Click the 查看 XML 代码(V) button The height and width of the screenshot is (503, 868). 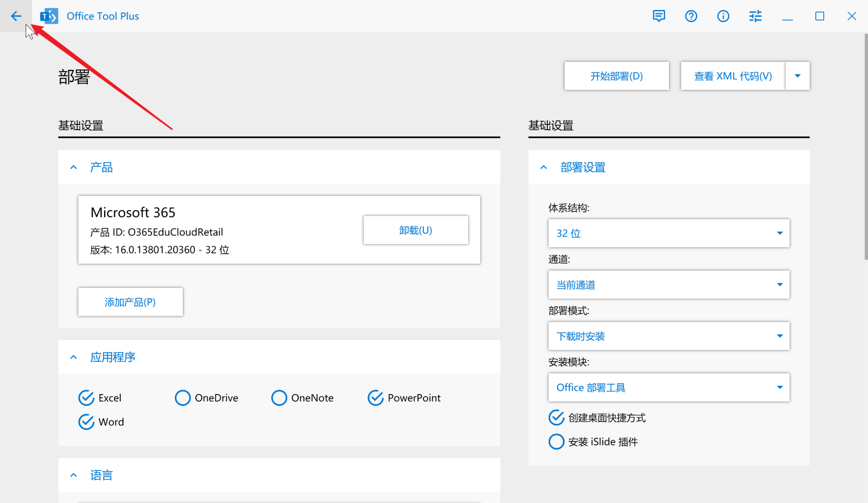733,76
